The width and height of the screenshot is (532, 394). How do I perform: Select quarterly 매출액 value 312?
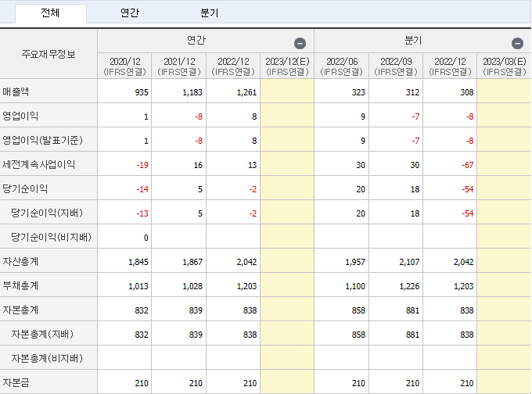tap(412, 92)
